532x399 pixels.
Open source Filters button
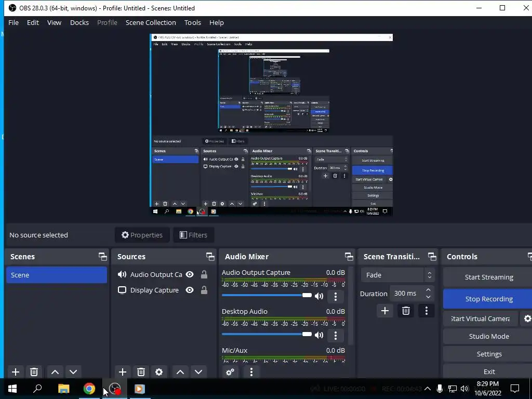(x=193, y=235)
